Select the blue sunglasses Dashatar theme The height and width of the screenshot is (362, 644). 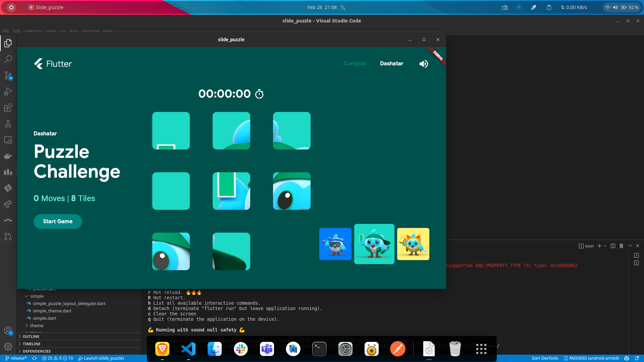[x=335, y=244]
